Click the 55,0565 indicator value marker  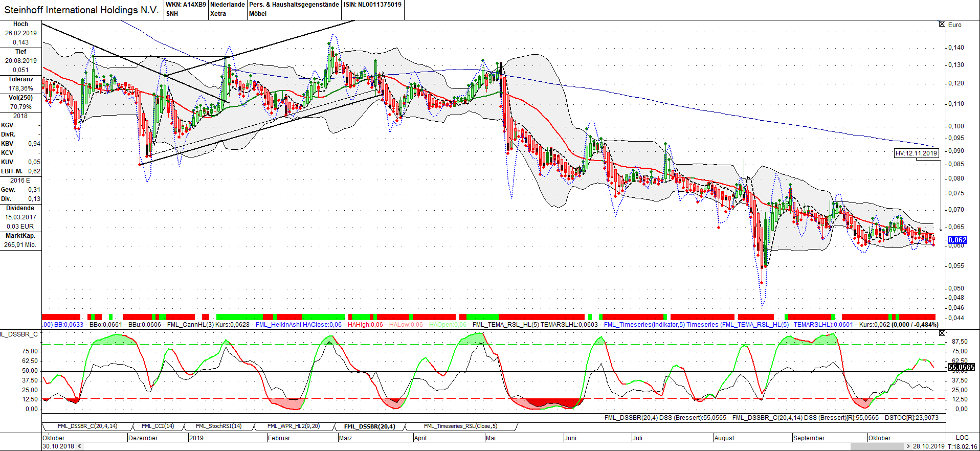[x=962, y=367]
